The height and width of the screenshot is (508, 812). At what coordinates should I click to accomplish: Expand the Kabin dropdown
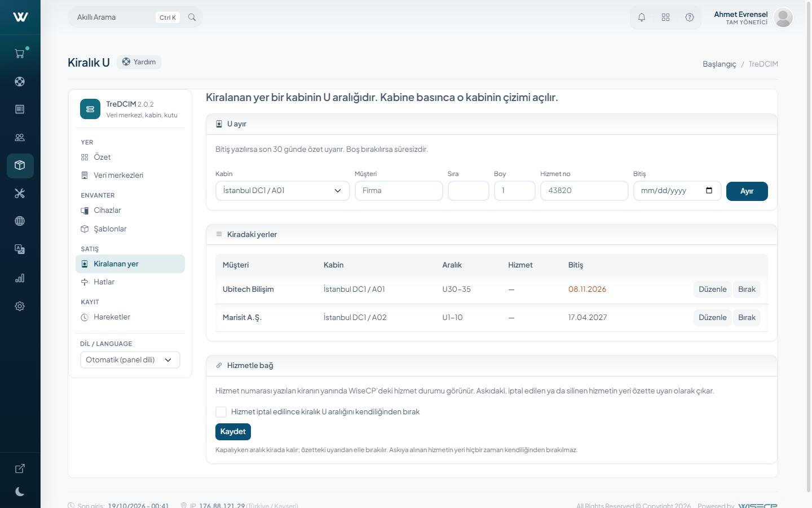283,191
